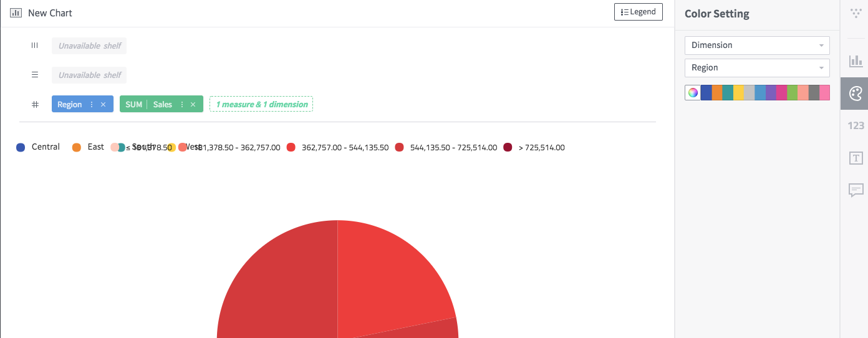Toggle the Legend button
The image size is (868, 338).
click(x=639, y=12)
